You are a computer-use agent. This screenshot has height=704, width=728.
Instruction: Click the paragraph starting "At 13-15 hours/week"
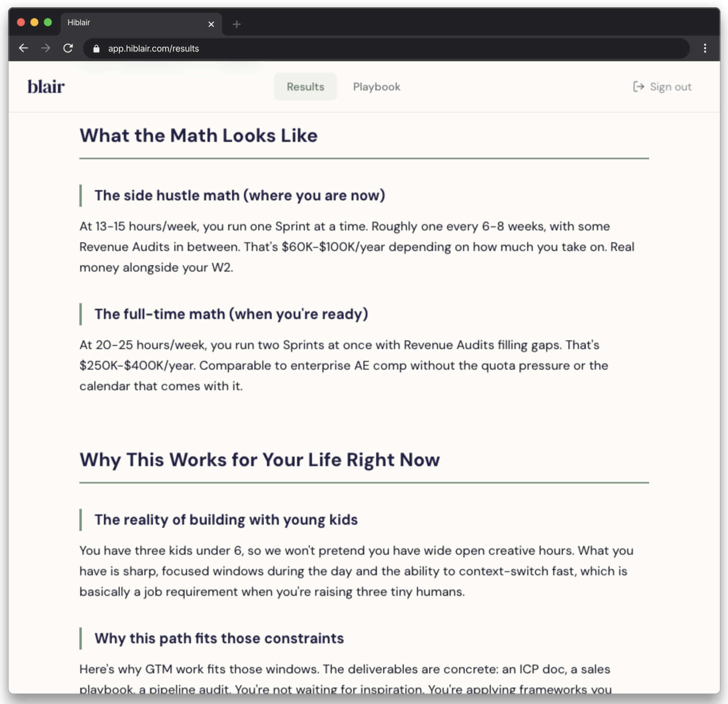(x=357, y=247)
